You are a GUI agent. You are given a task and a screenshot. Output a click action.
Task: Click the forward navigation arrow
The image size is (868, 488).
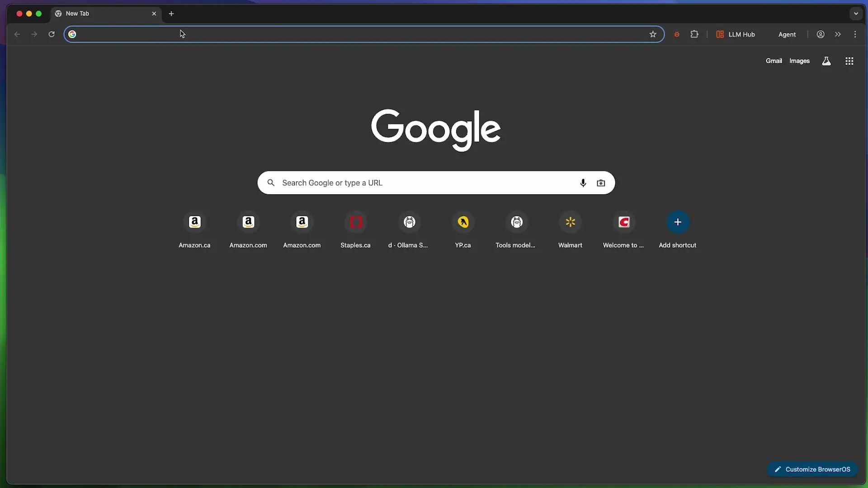tap(34, 34)
